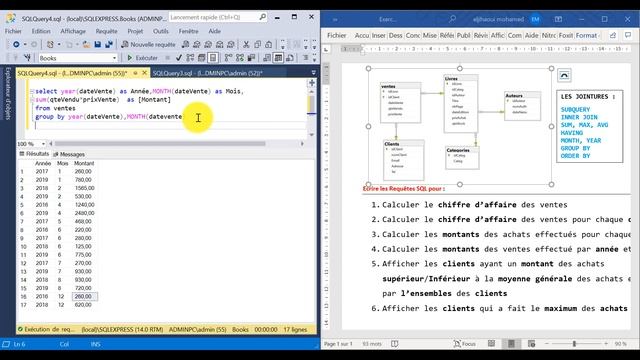
Task: Select Results to File icon
Action: coord(290,58)
